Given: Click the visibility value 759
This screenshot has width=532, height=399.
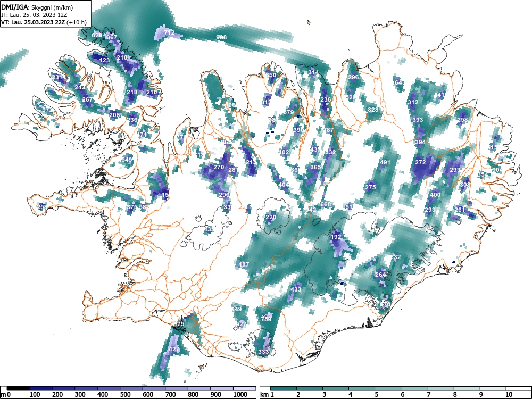Looking at the screenshot, I should tap(267, 319).
